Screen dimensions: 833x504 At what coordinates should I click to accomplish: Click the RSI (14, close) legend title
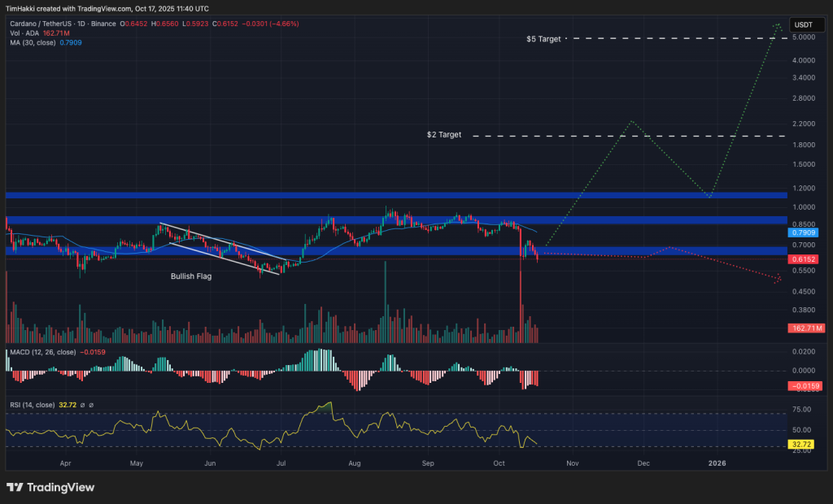point(34,404)
